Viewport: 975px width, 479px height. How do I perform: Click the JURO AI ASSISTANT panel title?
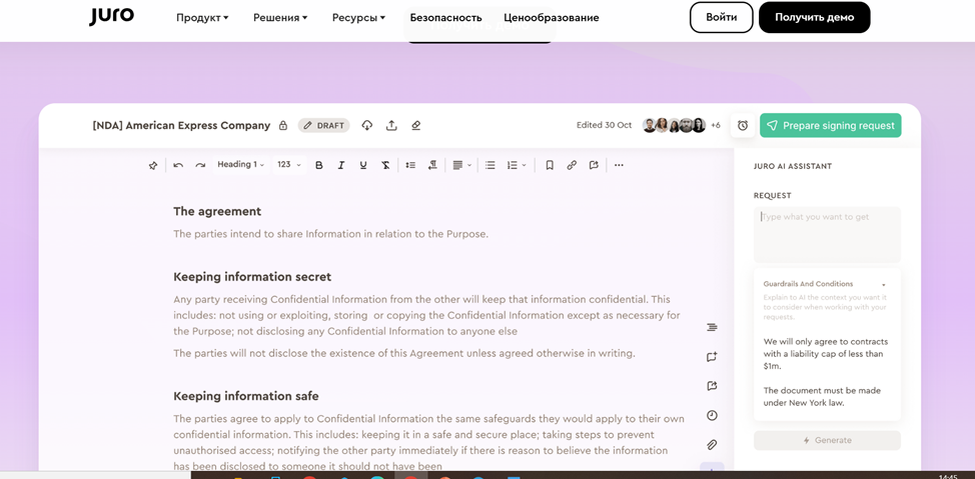click(793, 166)
